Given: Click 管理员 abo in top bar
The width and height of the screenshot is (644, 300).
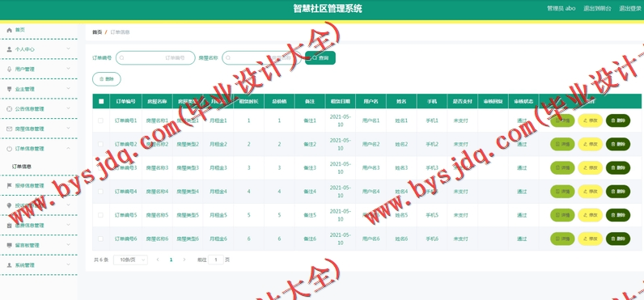Looking at the screenshot, I should [561, 8].
